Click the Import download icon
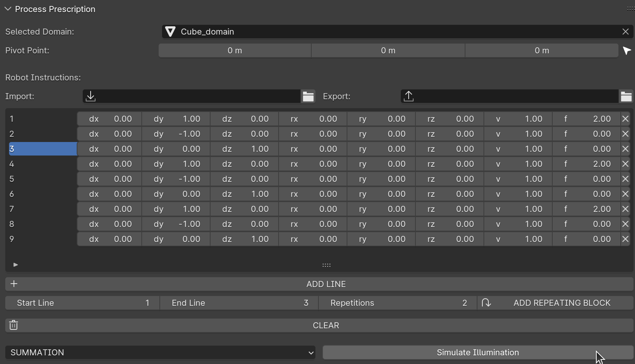 [x=91, y=96]
